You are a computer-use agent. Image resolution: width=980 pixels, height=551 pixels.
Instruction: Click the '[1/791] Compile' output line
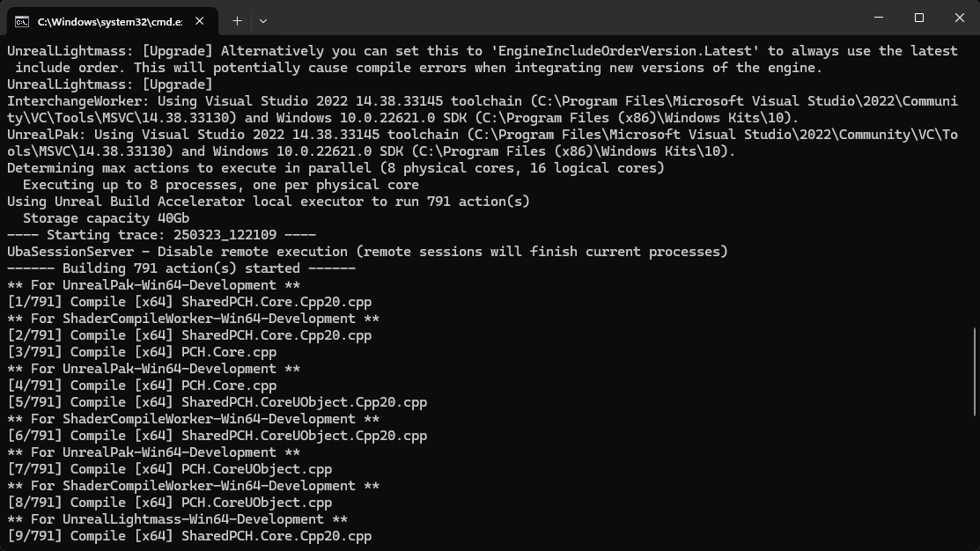pyautogui.click(x=189, y=302)
